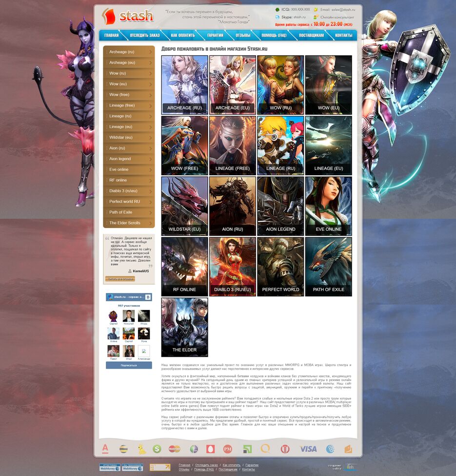This screenshot has height=476, width=456.
Task: Select the QIWI payment icon
Action: pyautogui.click(x=265, y=448)
